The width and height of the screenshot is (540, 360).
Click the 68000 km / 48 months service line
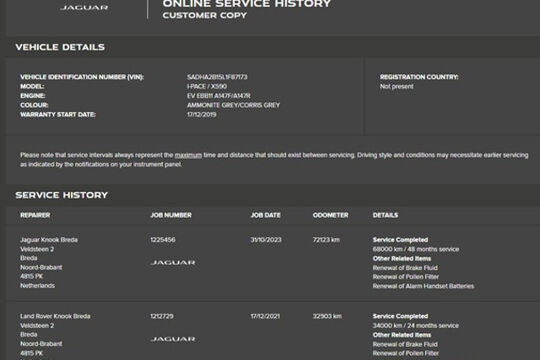pyautogui.click(x=416, y=249)
